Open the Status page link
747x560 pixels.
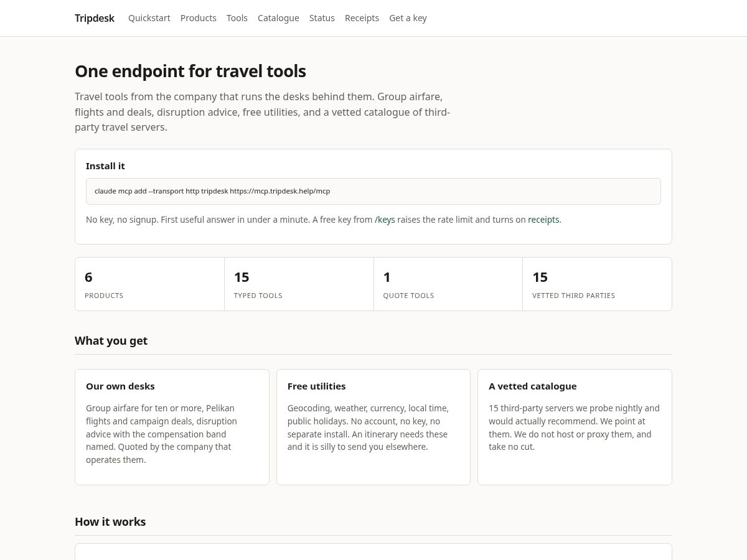coord(322,18)
